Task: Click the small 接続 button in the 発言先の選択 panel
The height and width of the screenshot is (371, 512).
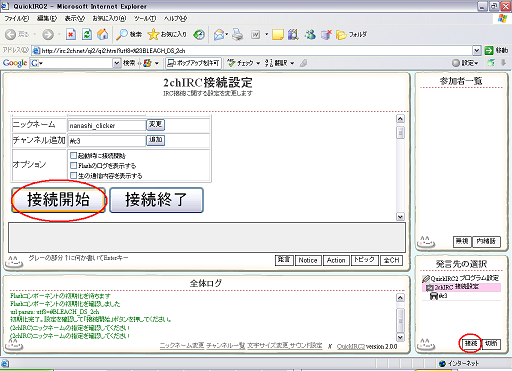Action: [471, 343]
